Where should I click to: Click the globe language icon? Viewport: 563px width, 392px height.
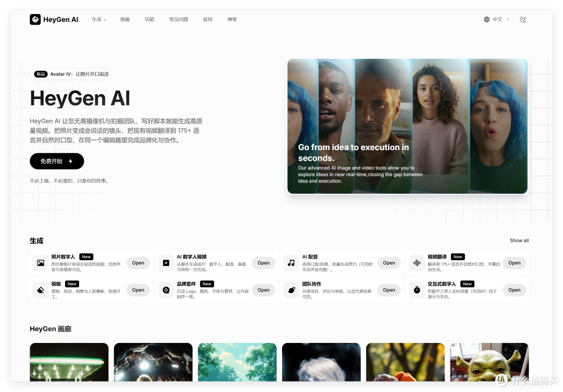(486, 19)
